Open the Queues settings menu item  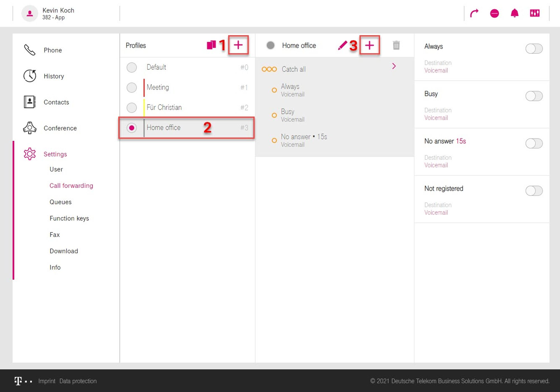pos(60,202)
